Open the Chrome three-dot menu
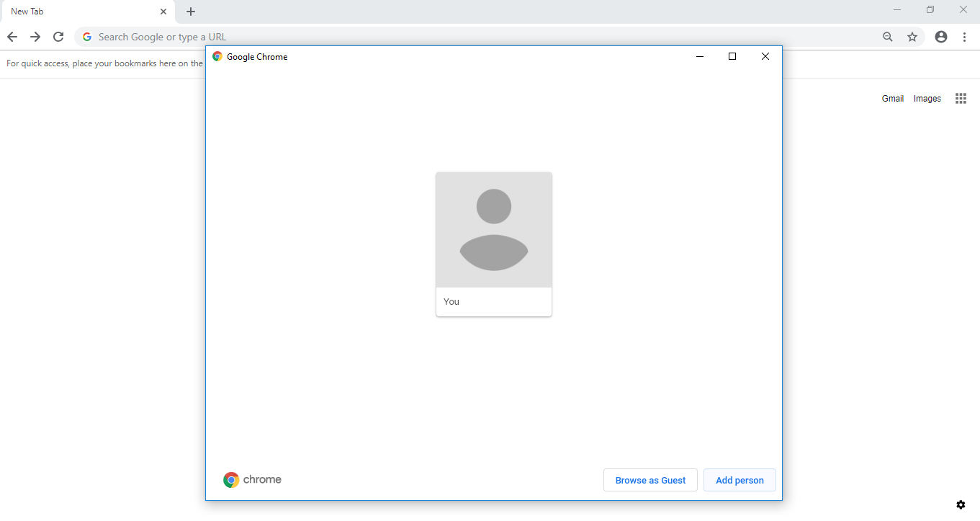This screenshot has width=980, height=521. coord(964,37)
